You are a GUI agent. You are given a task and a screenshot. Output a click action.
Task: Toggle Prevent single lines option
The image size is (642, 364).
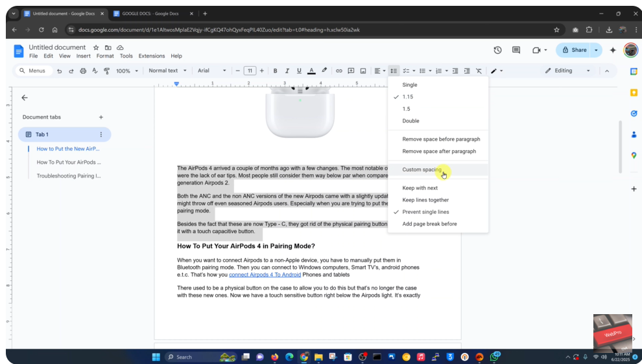pos(438,212)
